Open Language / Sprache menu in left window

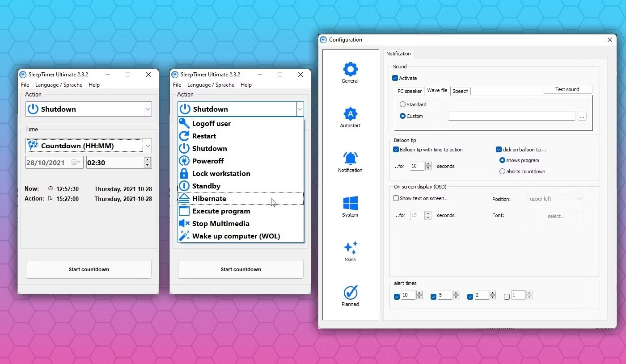(x=59, y=85)
